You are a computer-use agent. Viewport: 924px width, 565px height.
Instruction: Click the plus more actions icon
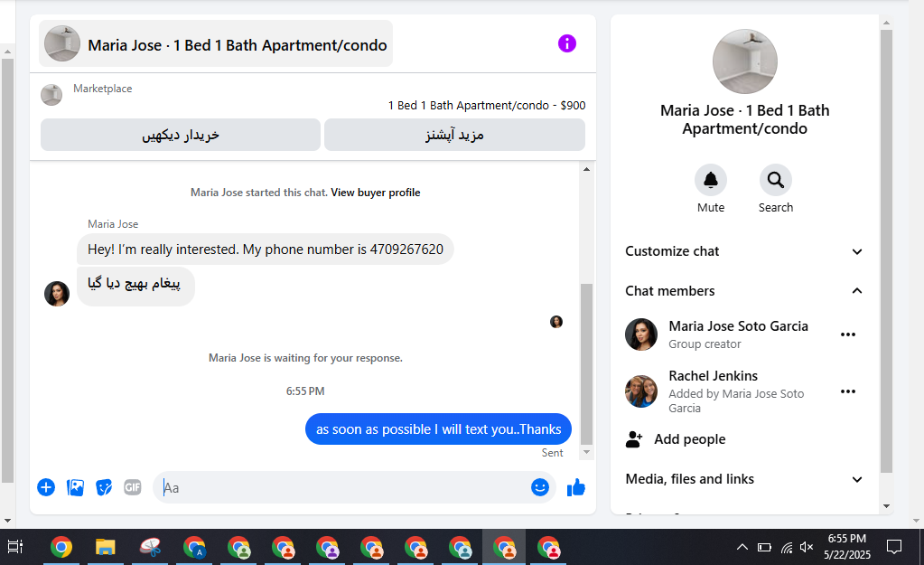pos(46,487)
